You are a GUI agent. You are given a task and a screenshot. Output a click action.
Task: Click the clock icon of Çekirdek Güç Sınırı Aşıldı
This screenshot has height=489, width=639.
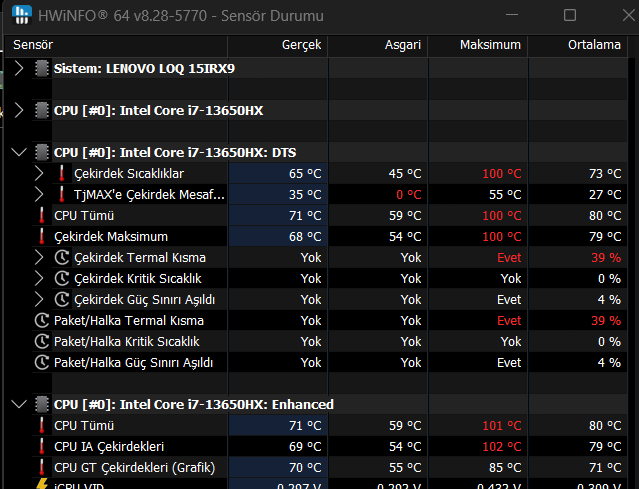coord(62,300)
